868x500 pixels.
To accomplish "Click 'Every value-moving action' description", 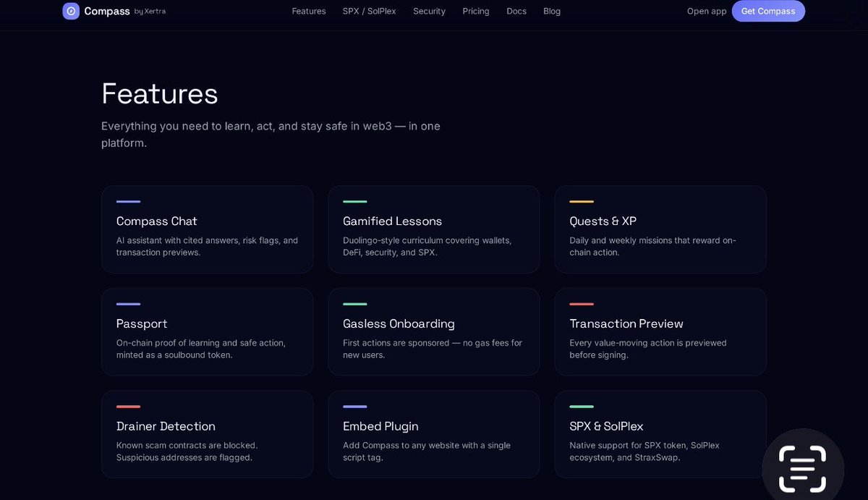I will tap(648, 349).
